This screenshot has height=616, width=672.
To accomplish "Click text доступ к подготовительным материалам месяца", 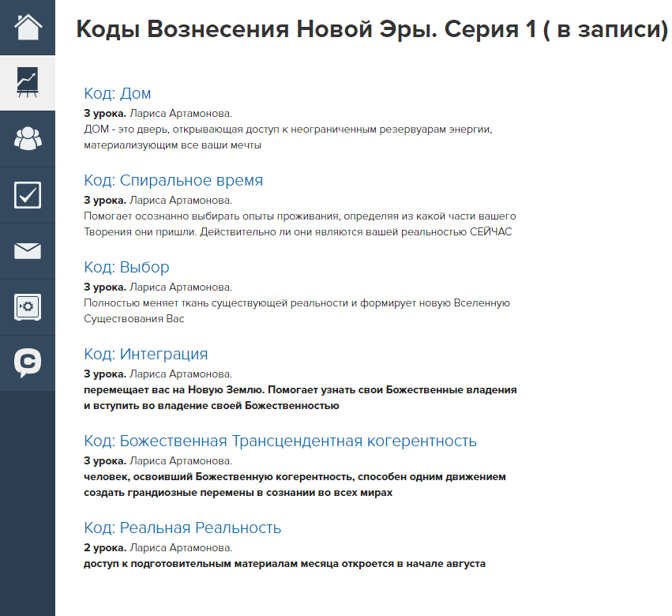I will tap(284, 563).
